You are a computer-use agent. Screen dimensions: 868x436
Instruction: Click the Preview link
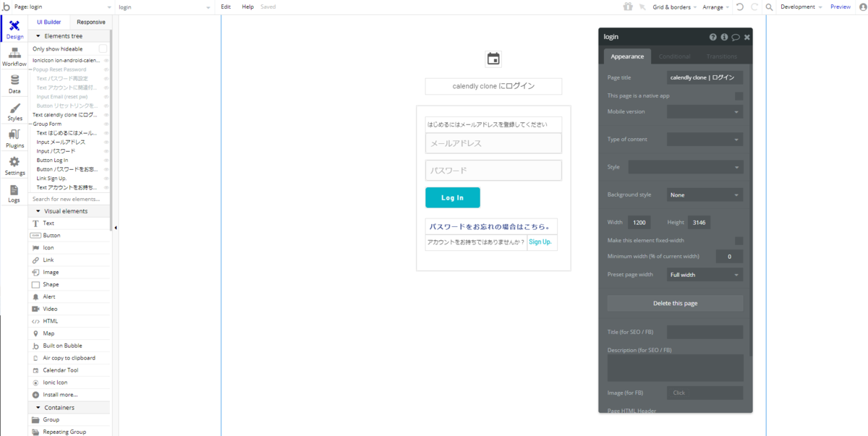840,7
